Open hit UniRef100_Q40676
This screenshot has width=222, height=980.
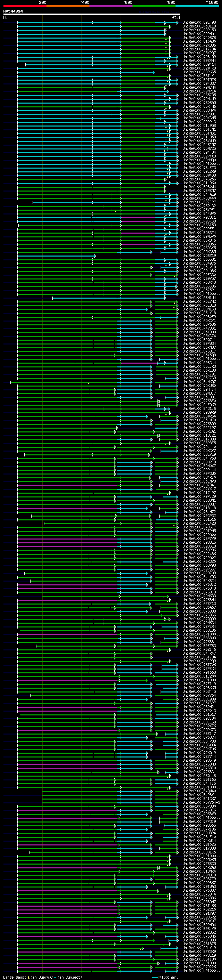[x=199, y=38]
